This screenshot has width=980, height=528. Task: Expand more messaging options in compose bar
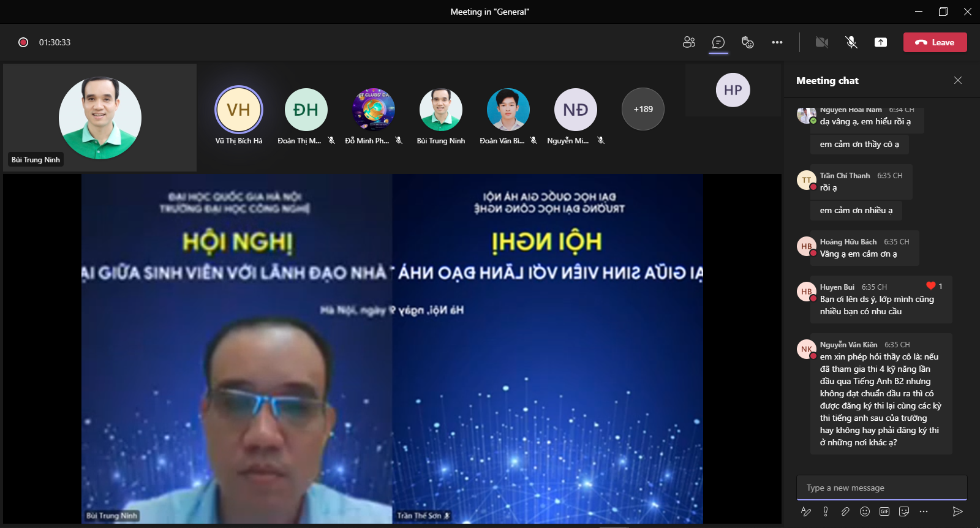[x=924, y=511]
